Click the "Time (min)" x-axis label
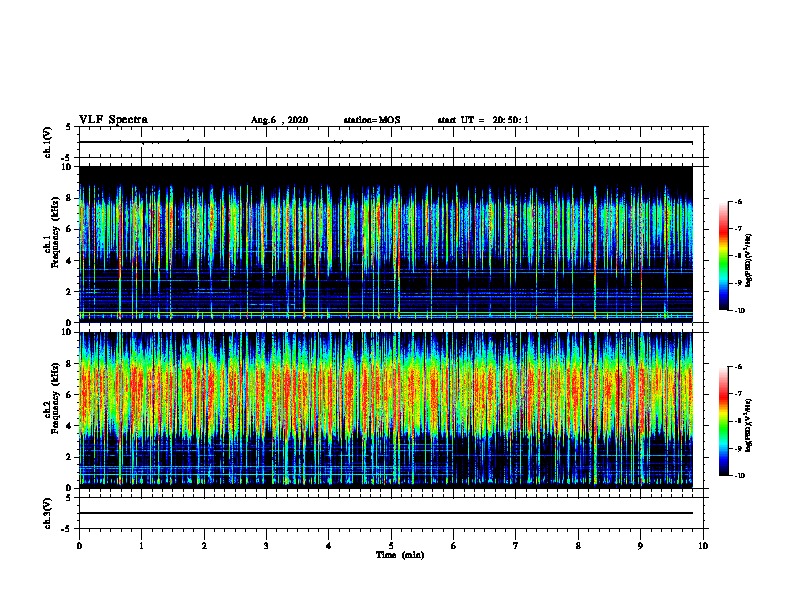Screen dimensions: 792x612 click(x=400, y=555)
